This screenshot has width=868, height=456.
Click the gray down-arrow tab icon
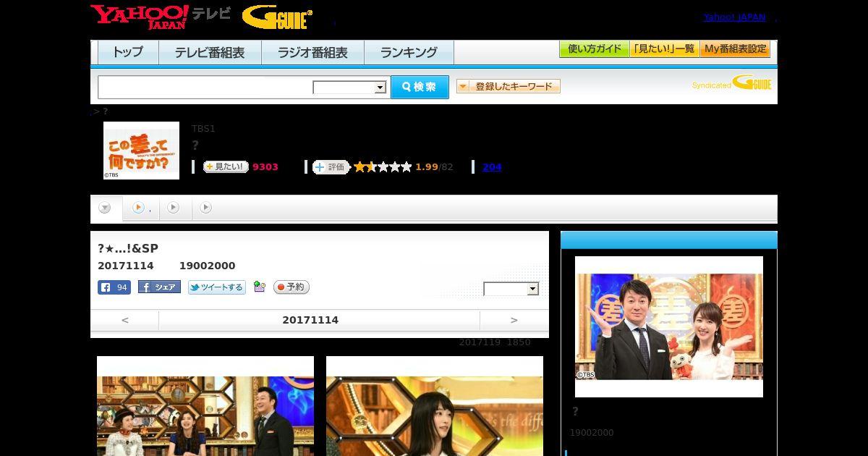[105, 208]
